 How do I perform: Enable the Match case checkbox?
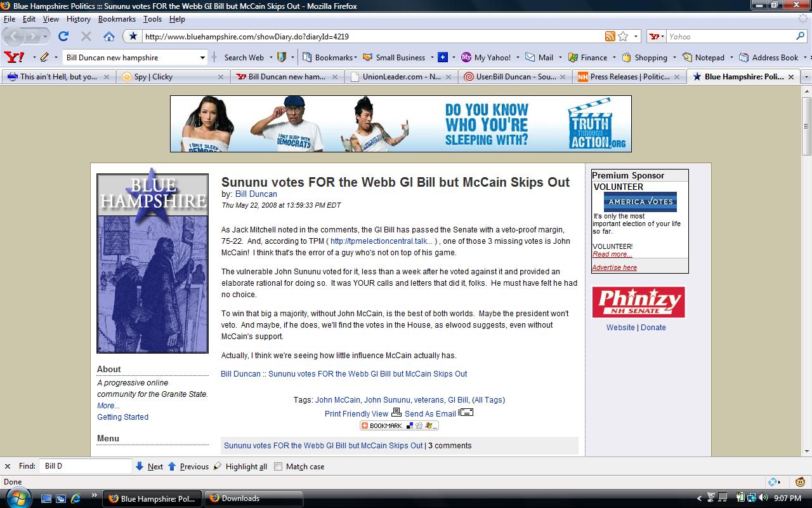[278, 466]
